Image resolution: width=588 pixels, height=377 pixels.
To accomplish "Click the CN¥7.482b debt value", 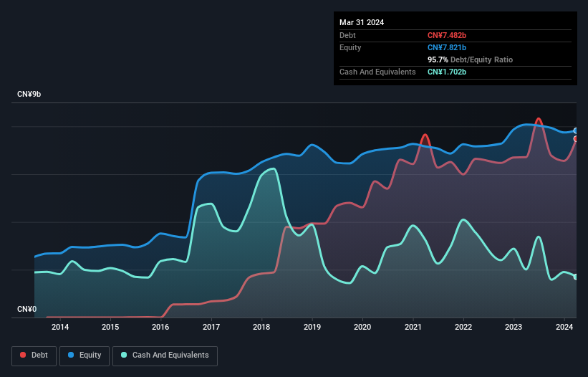I will pos(447,35).
